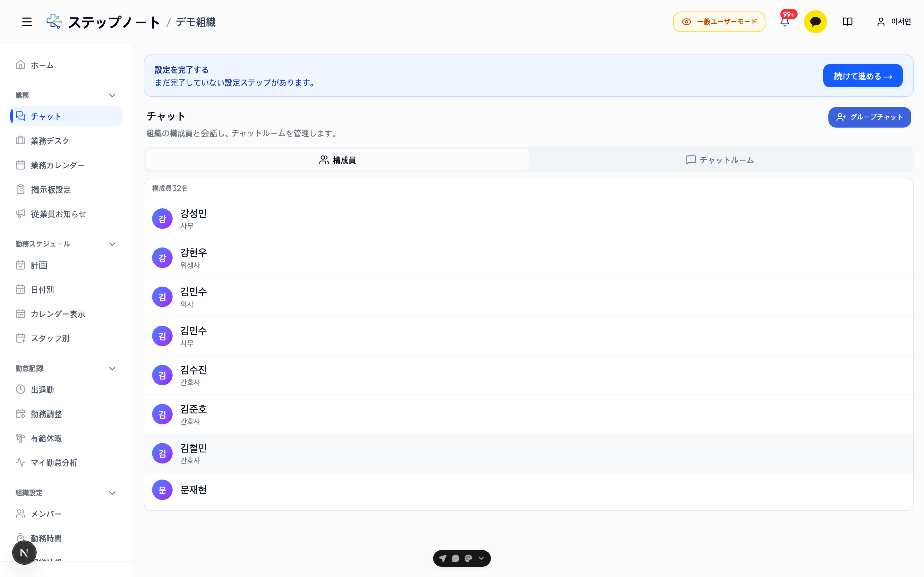Collapse the 勤務スケジュール section

pyautogui.click(x=112, y=244)
